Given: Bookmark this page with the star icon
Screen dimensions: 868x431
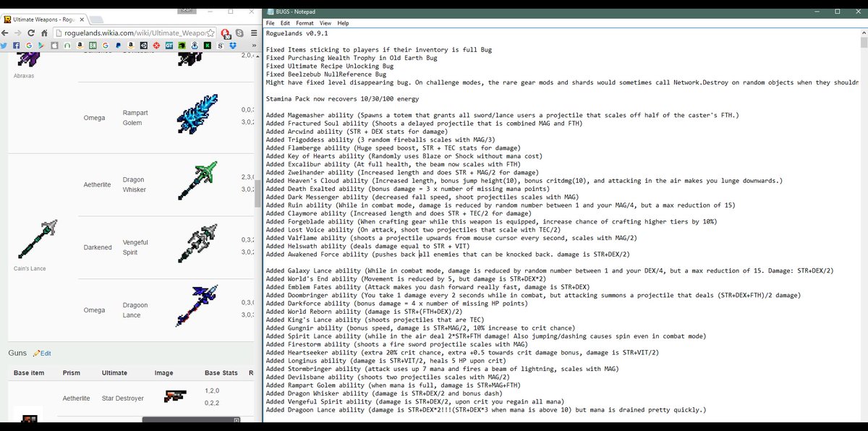Looking at the screenshot, I should click(x=210, y=33).
